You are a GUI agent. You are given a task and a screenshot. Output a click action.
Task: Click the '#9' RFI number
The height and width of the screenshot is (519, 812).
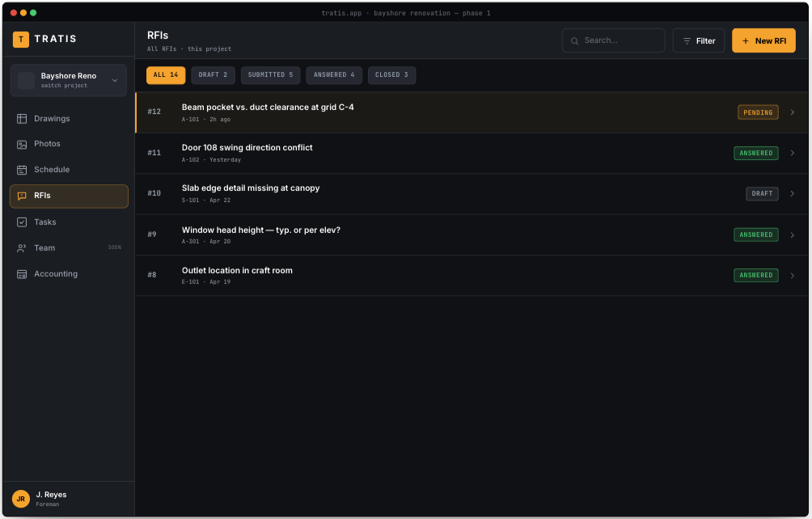coord(152,234)
